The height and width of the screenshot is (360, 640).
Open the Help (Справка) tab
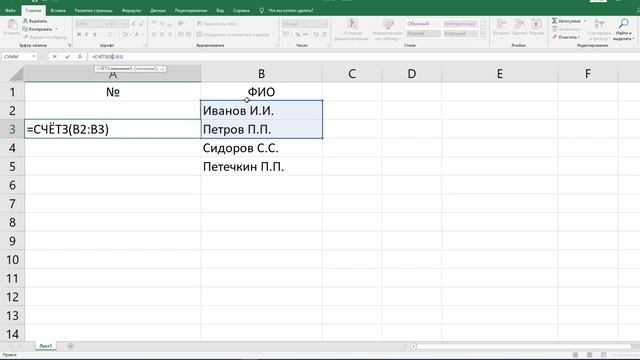pos(241,10)
